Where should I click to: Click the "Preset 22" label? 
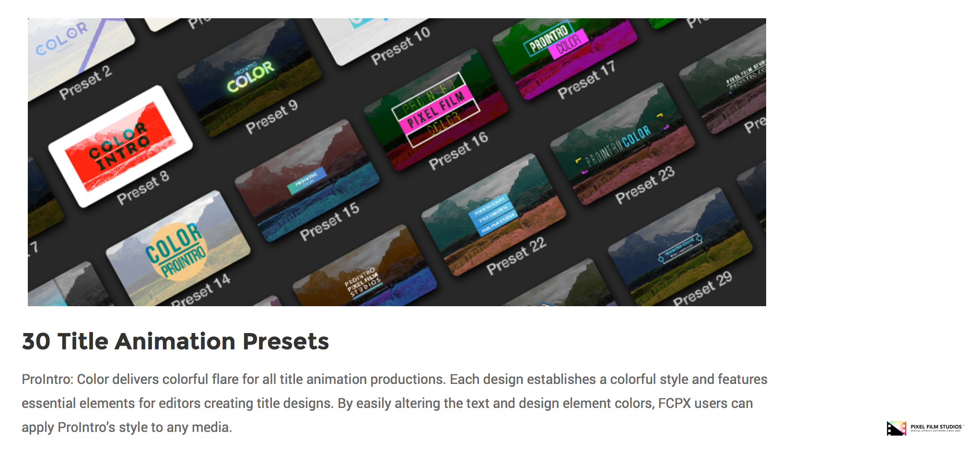tap(516, 256)
